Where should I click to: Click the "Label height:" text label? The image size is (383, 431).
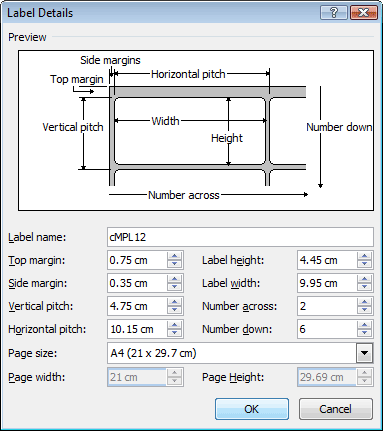click(233, 260)
